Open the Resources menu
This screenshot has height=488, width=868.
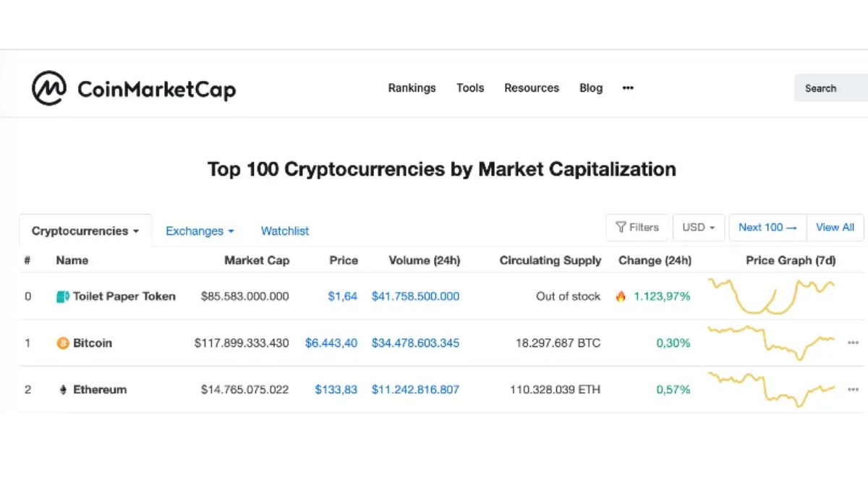pyautogui.click(x=532, y=88)
